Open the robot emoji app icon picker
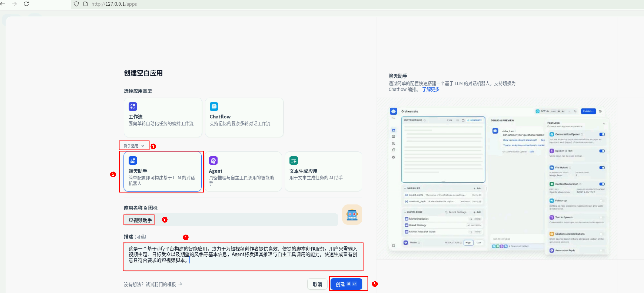Image resolution: width=644 pixels, height=293 pixels. point(352,215)
